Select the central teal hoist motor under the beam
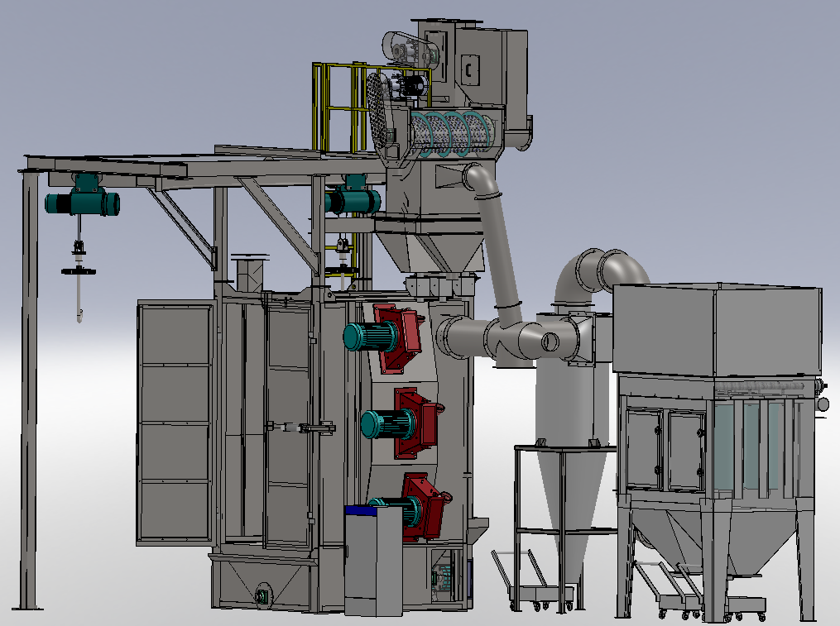The height and width of the screenshot is (626, 840). pos(353,201)
